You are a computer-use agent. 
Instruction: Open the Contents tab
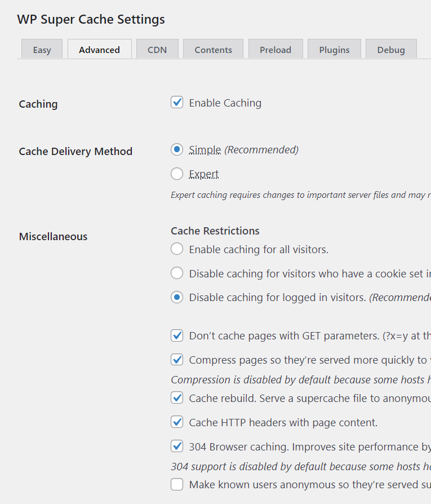214,49
